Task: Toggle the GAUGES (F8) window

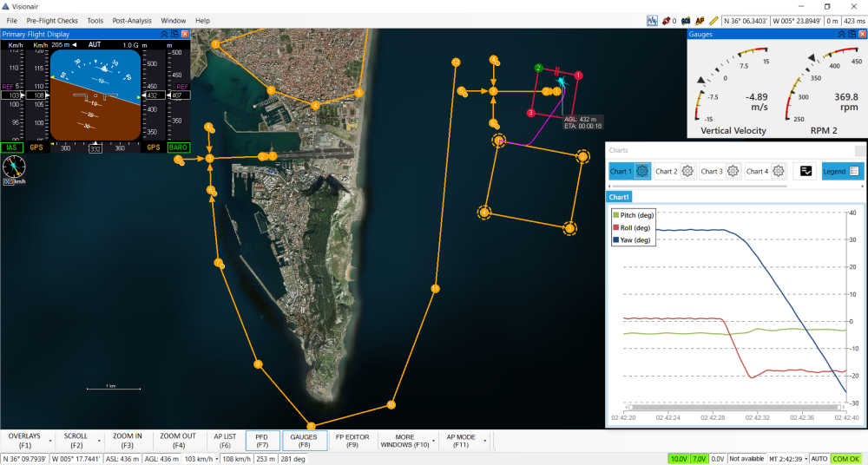Action: point(304,441)
